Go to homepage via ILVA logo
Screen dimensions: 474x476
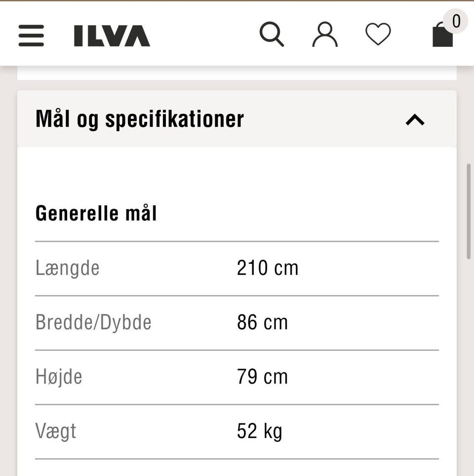(x=112, y=36)
